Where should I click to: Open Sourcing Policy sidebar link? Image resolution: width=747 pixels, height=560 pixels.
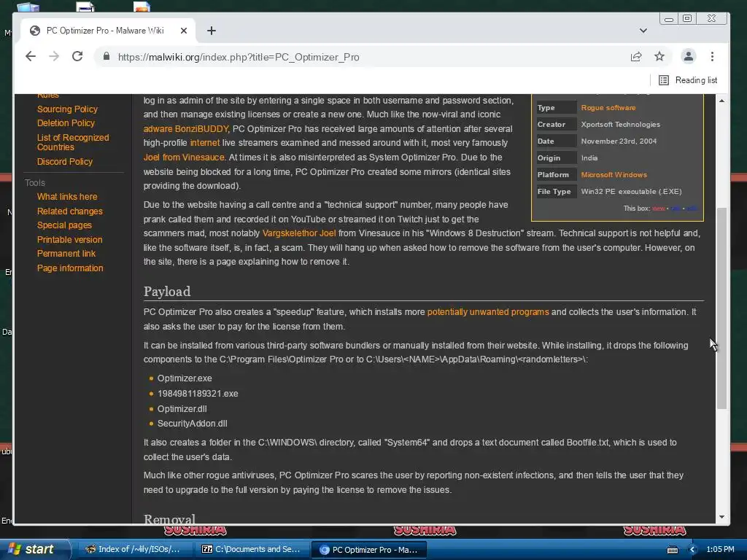[67, 109]
